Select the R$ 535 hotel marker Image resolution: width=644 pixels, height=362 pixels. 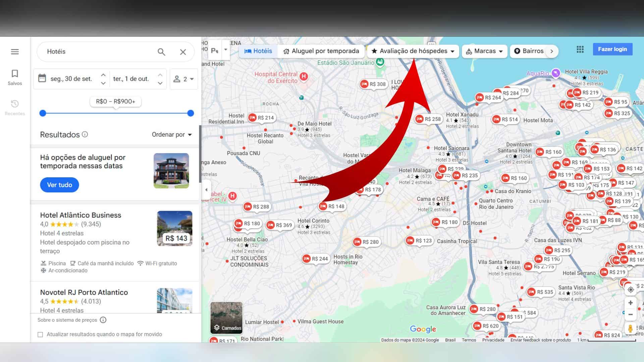pos(541,292)
